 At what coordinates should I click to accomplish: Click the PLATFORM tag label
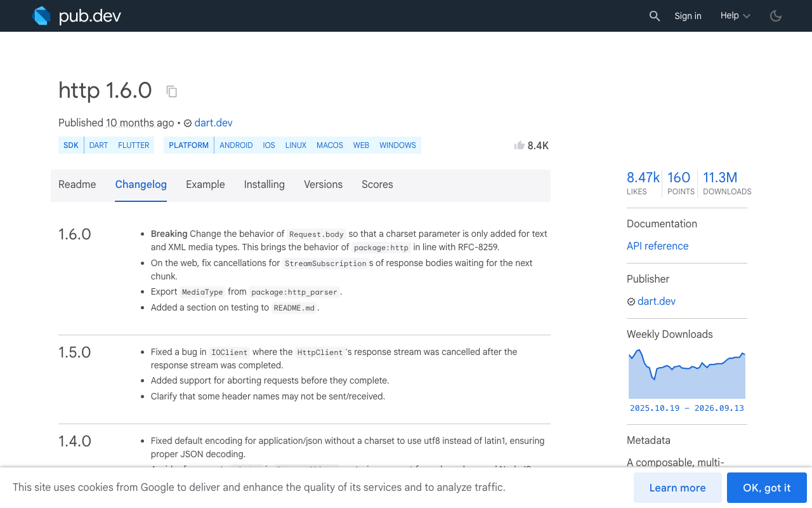click(189, 145)
